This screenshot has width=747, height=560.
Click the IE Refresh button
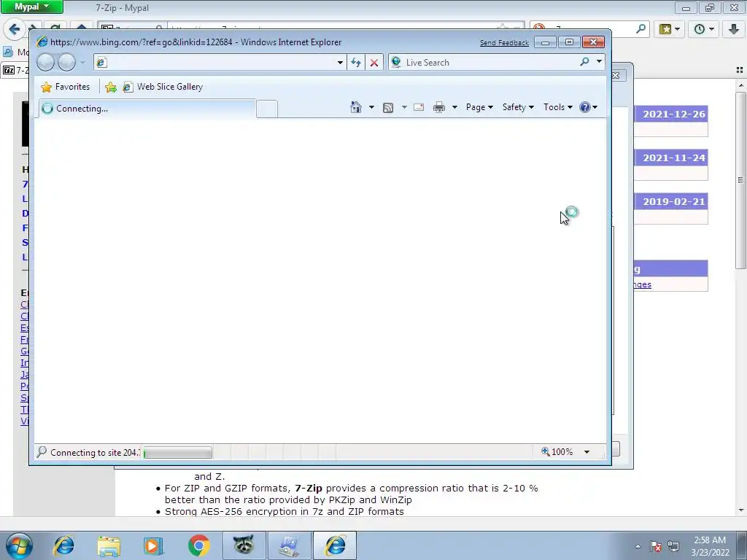tap(356, 63)
